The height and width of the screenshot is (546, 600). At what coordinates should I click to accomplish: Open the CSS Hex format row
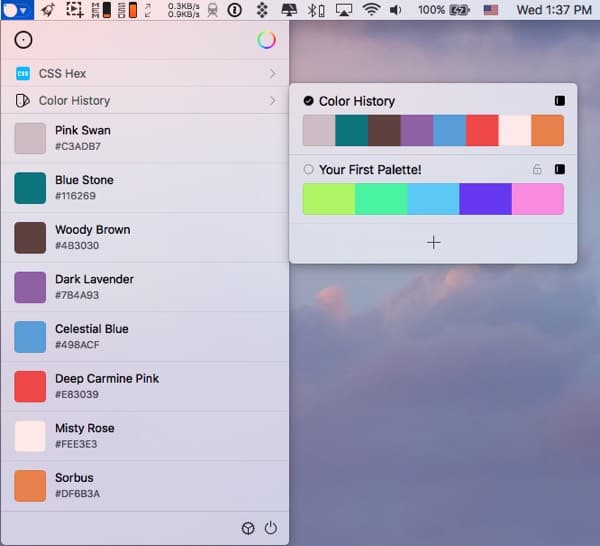(145, 73)
